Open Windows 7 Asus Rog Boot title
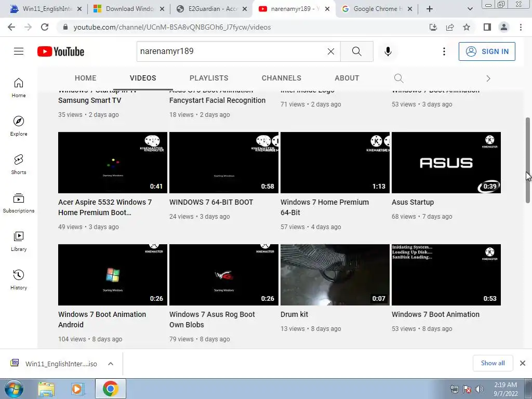Viewport: 532px width, 399px height. [x=212, y=320]
